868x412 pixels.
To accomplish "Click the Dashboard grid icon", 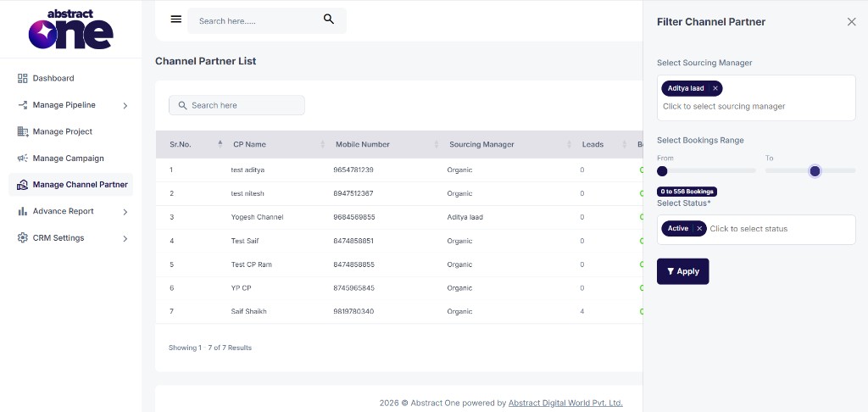I will (x=23, y=78).
